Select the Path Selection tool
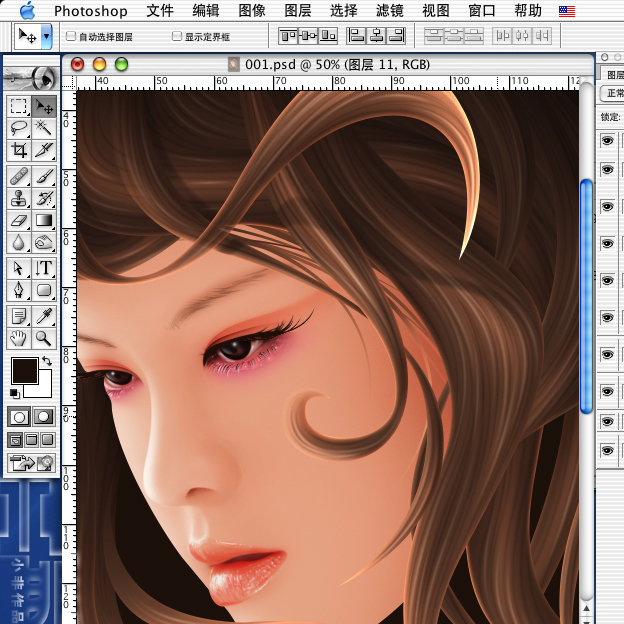 click(18, 268)
